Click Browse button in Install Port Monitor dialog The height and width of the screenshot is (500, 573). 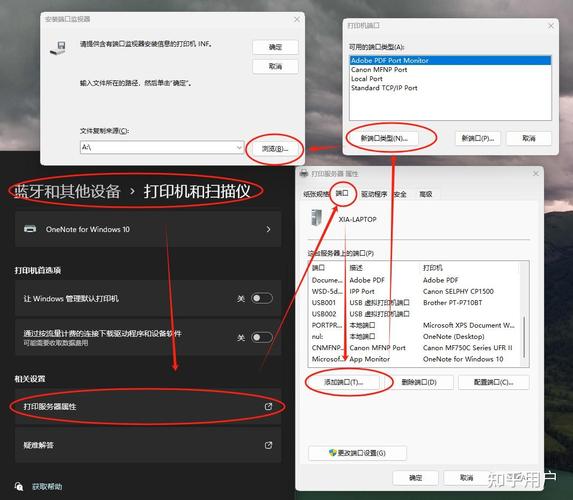coord(275,148)
